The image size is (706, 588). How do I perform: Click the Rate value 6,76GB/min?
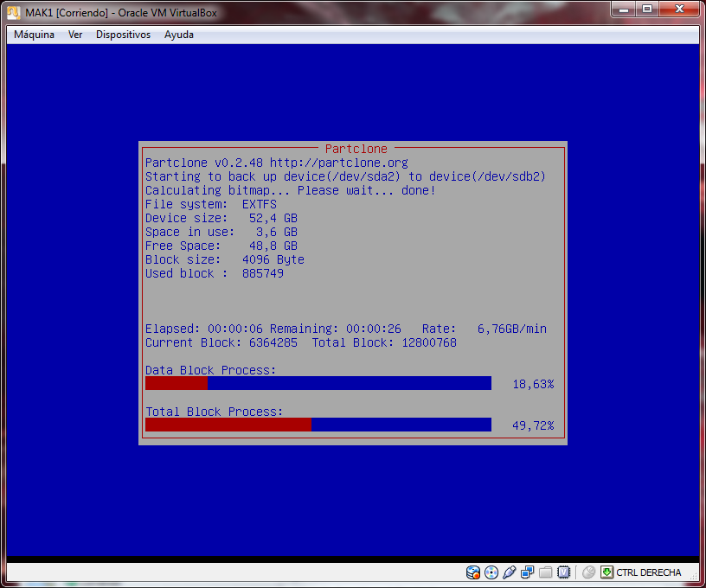[512, 329]
